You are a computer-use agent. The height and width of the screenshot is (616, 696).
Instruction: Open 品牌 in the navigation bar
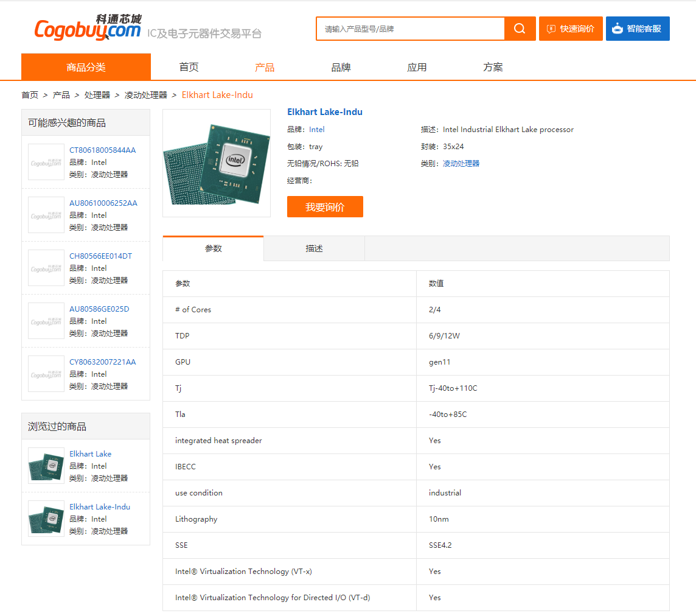pos(341,67)
